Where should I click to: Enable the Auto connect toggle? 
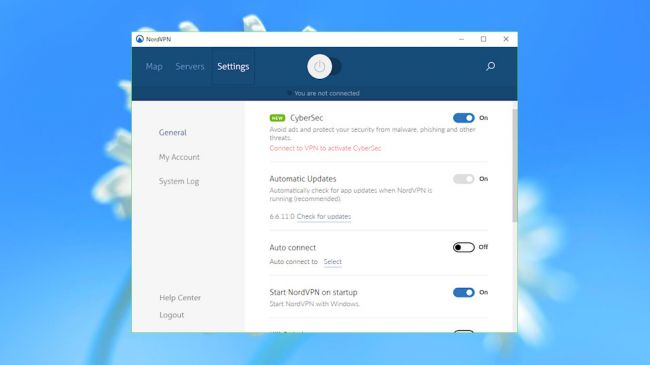tap(463, 248)
